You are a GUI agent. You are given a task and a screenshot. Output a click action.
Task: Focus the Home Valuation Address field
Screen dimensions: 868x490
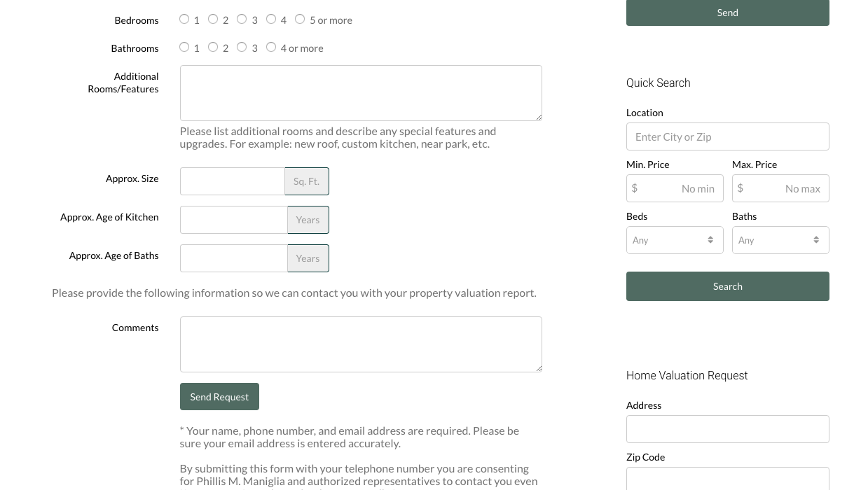click(x=727, y=429)
